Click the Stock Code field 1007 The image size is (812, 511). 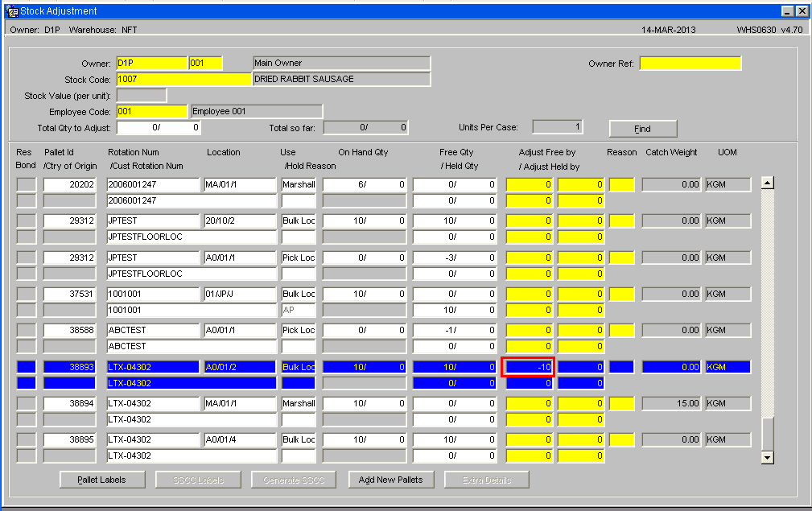click(183, 79)
